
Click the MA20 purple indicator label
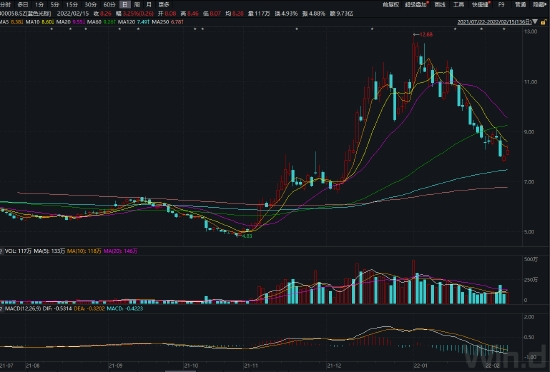[x=70, y=22]
